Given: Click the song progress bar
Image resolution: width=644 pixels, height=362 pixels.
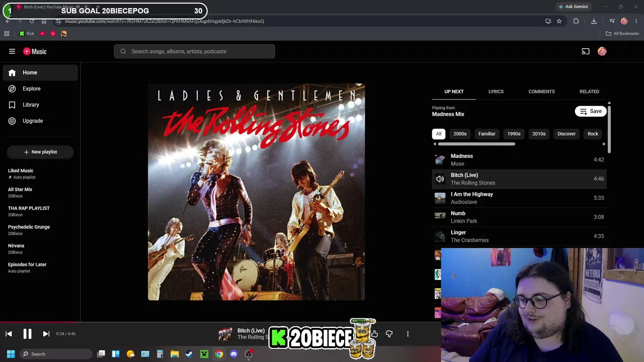Looking at the screenshot, I should tap(220, 322).
